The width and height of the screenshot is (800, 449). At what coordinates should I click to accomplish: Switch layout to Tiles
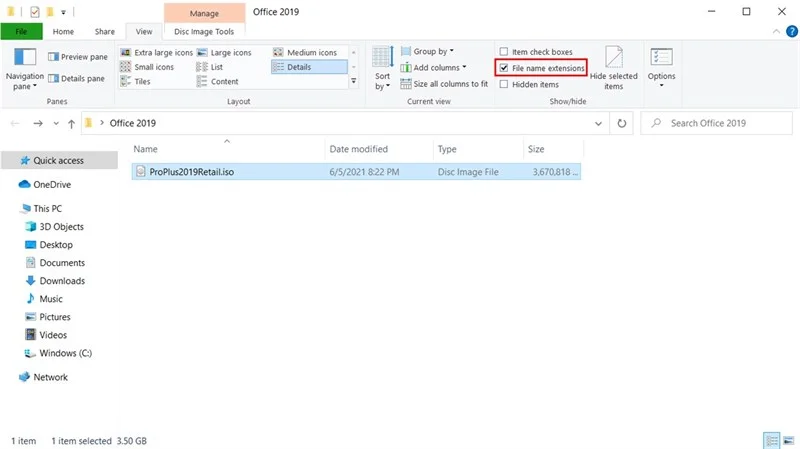[x=135, y=81]
